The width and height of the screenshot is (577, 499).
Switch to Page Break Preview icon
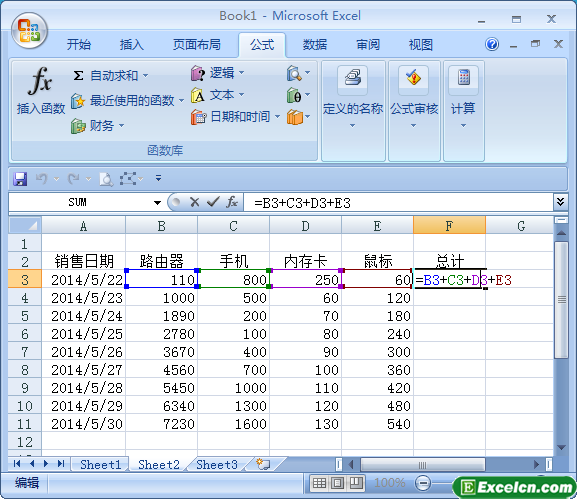356,483
